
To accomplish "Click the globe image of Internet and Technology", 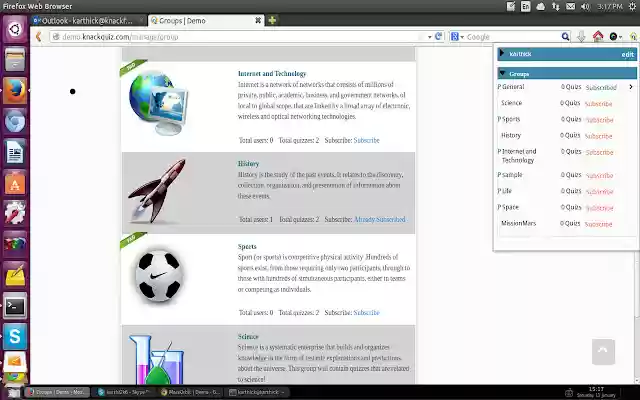I will click(x=158, y=102).
